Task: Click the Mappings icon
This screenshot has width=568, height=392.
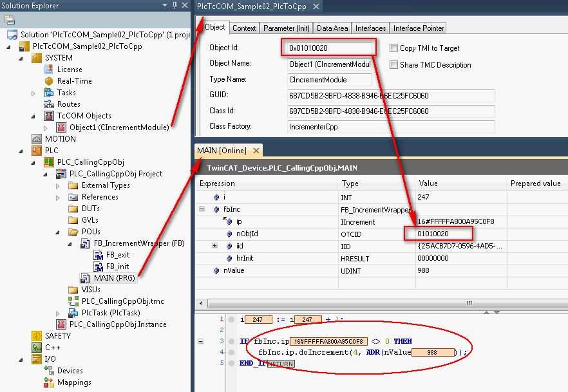Action: point(48,382)
